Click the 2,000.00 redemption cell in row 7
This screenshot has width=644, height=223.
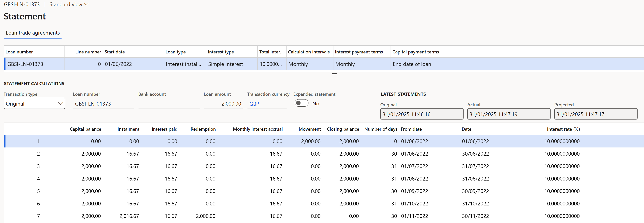pyautogui.click(x=206, y=216)
